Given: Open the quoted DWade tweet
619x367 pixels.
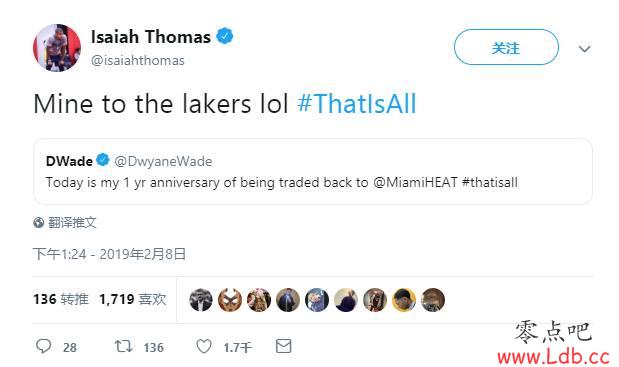Looking at the screenshot, I should point(313,171).
